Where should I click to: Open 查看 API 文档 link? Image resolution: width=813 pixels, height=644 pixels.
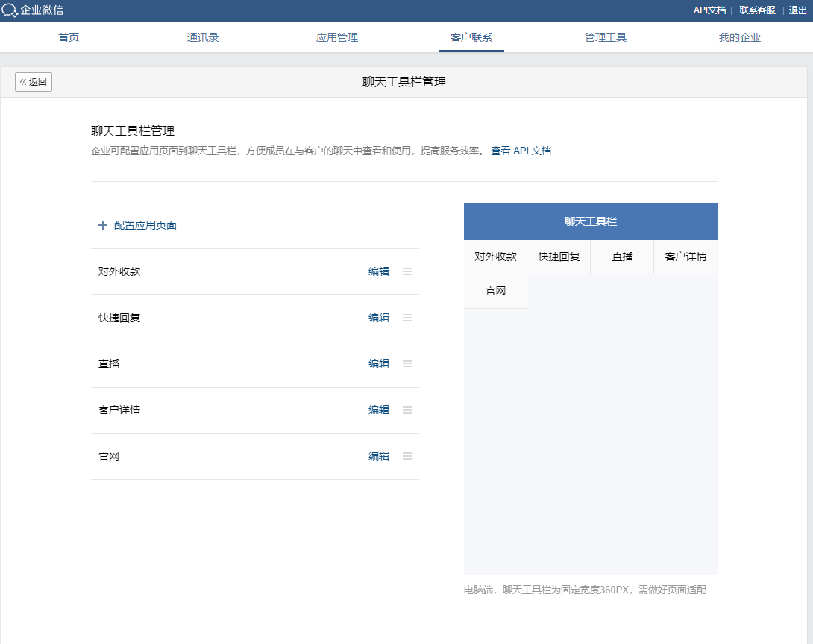pyautogui.click(x=520, y=151)
